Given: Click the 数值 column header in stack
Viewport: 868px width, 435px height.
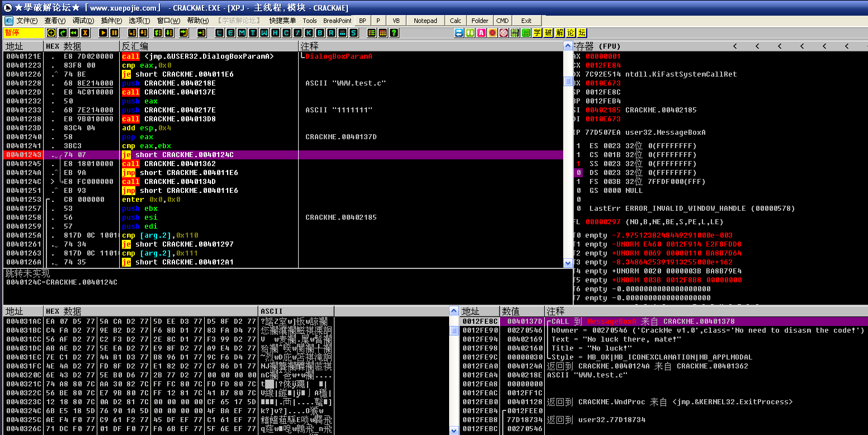Looking at the screenshot, I should coord(522,311).
